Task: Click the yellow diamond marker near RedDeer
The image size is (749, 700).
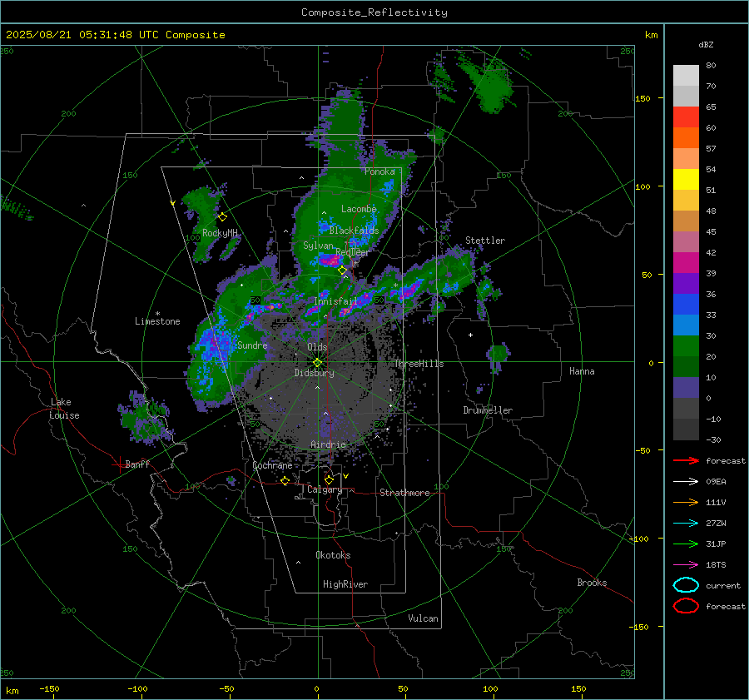Action: click(342, 271)
